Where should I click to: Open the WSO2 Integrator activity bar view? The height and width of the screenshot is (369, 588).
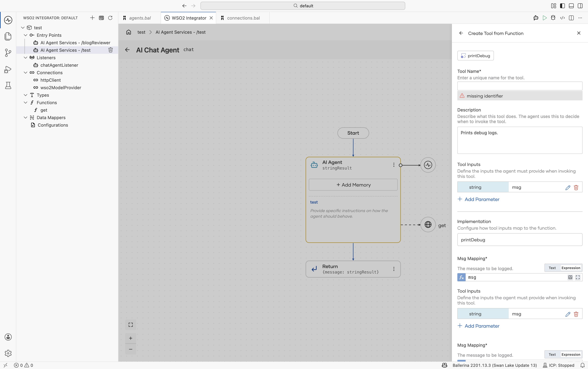pos(8,20)
